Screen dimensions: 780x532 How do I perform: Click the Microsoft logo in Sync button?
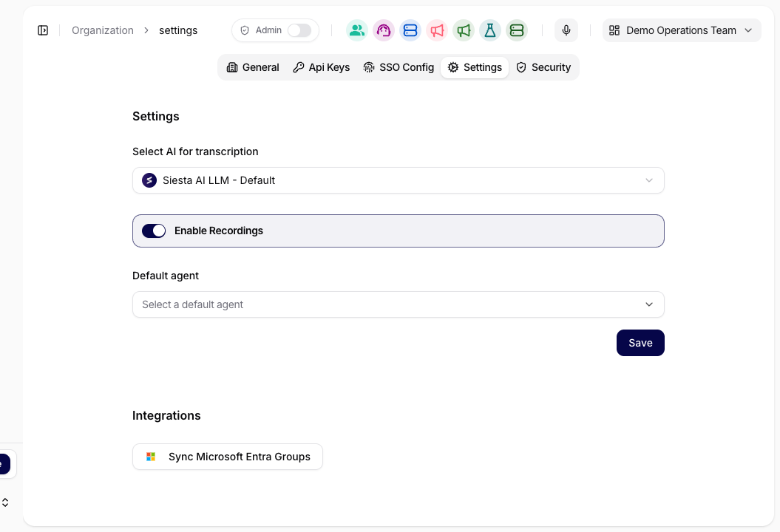point(151,457)
